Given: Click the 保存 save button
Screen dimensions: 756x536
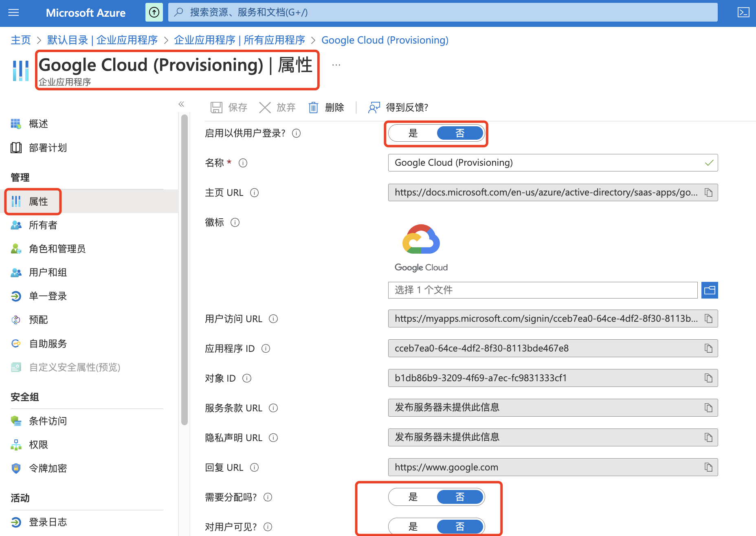Looking at the screenshot, I should pos(229,108).
